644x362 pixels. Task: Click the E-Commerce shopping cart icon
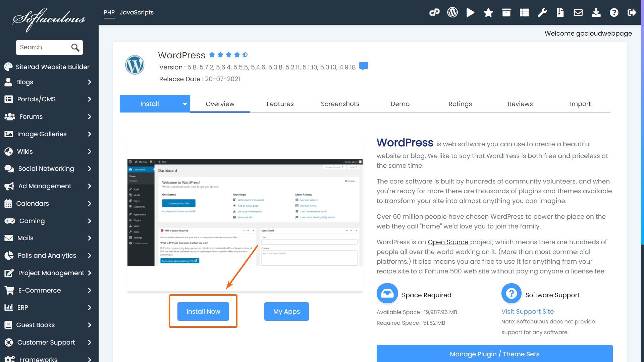tap(9, 290)
